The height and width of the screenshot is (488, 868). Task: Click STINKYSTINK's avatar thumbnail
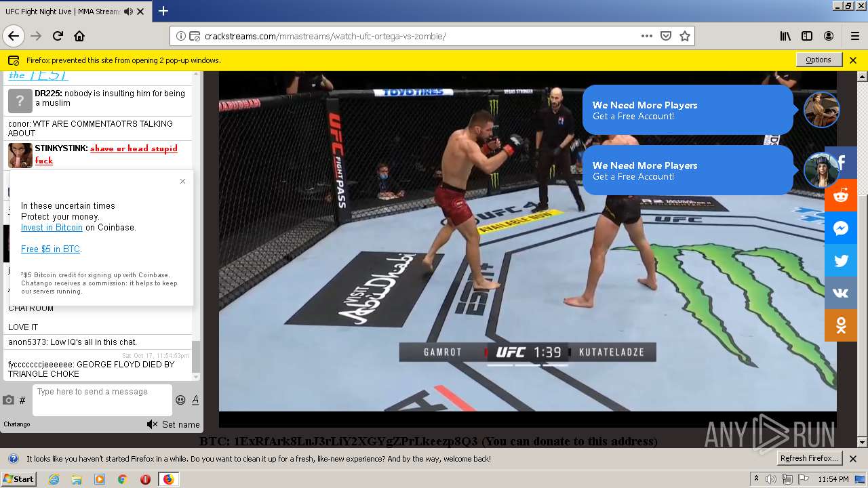coord(20,155)
